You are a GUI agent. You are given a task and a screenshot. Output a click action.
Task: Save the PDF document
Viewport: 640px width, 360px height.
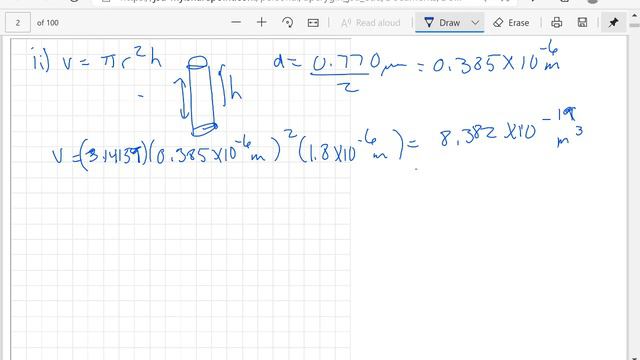582,22
